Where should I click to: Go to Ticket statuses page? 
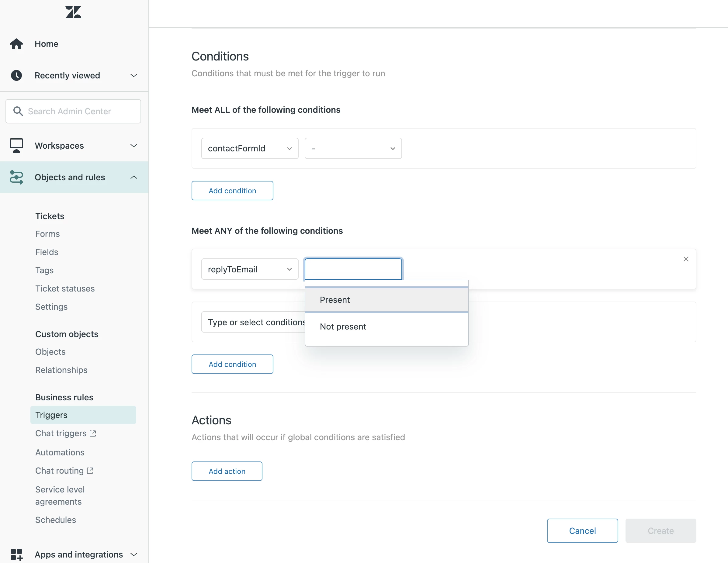65,288
